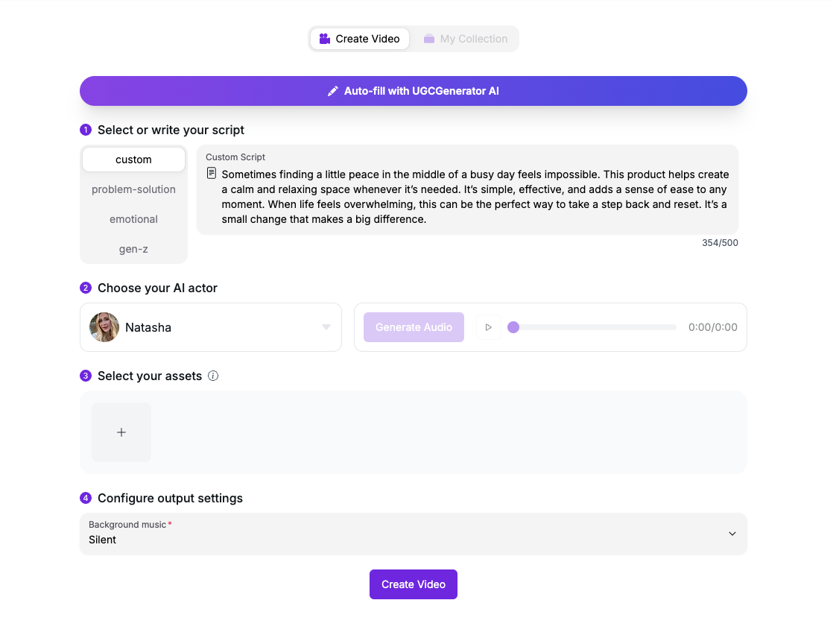The width and height of the screenshot is (833, 644).
Task: Select the problem-solution script type
Action: coord(133,189)
